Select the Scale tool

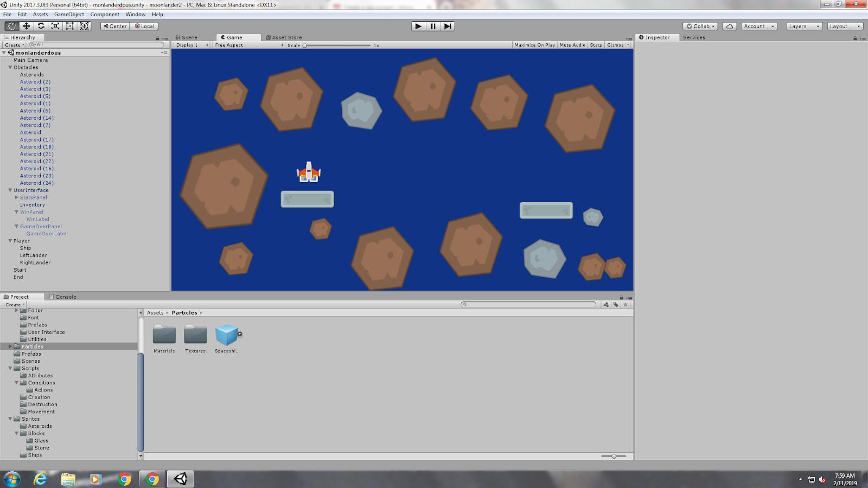coord(55,26)
